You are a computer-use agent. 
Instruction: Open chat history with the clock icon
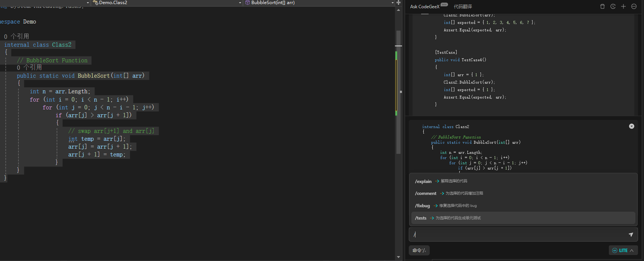[x=613, y=6]
